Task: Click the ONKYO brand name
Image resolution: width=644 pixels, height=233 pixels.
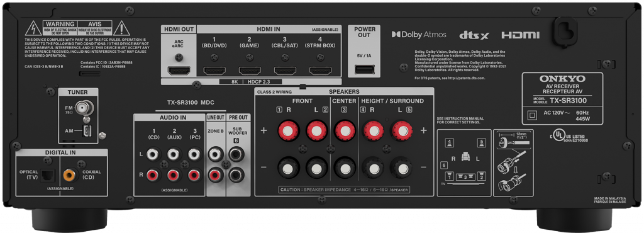Action: pos(562,79)
